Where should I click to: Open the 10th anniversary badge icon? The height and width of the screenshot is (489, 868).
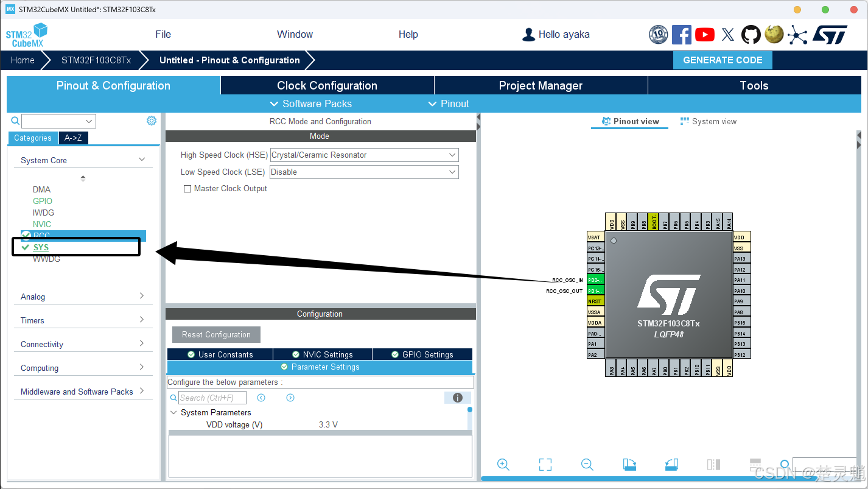point(659,35)
